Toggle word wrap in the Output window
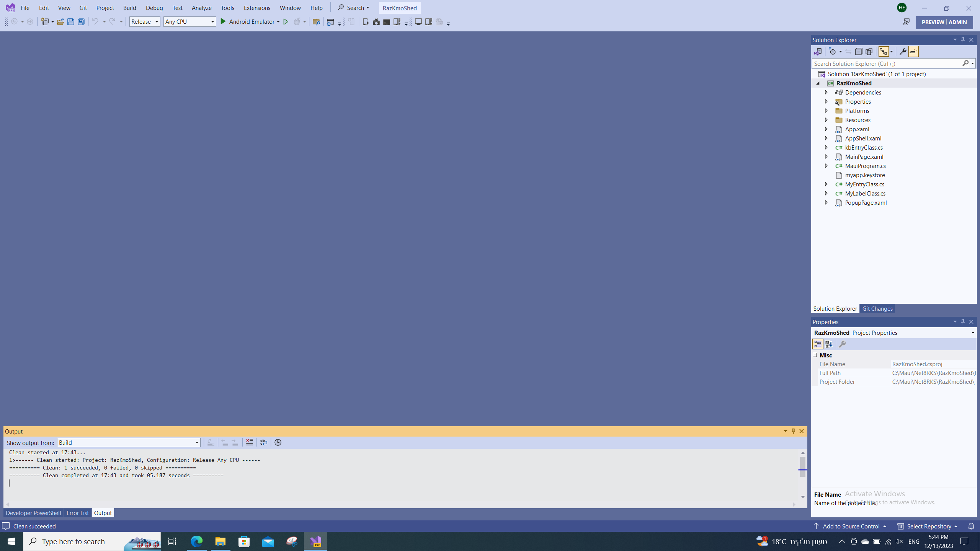The height and width of the screenshot is (551, 980). (264, 442)
